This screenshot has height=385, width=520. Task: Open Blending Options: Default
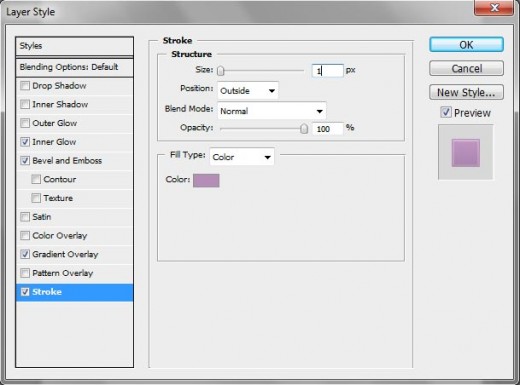[x=74, y=67]
